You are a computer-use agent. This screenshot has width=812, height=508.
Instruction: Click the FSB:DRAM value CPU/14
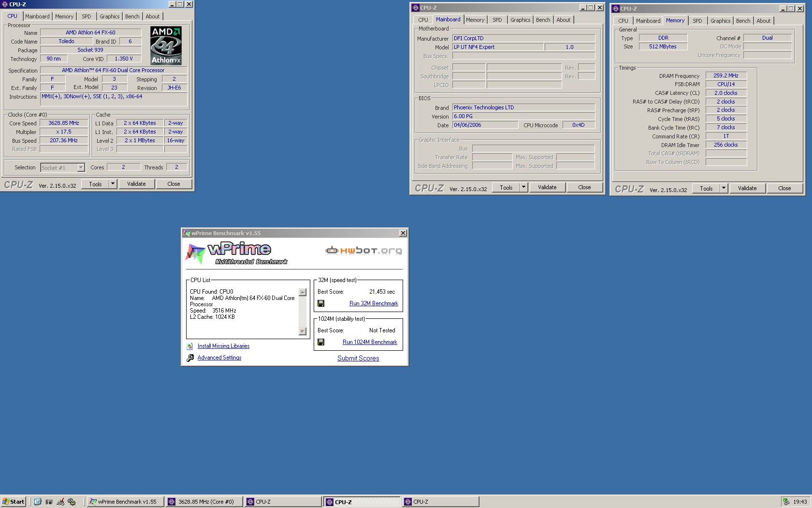[x=726, y=84]
